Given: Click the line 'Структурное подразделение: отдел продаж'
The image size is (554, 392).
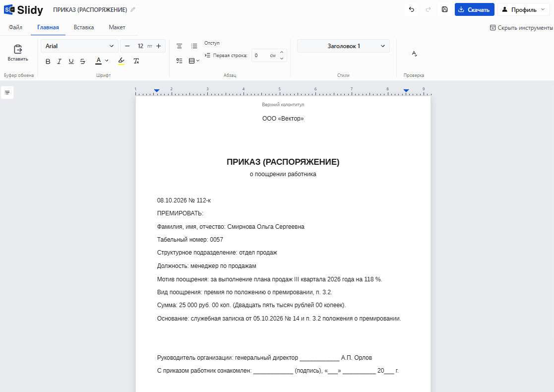Looking at the screenshot, I should coord(217,253).
